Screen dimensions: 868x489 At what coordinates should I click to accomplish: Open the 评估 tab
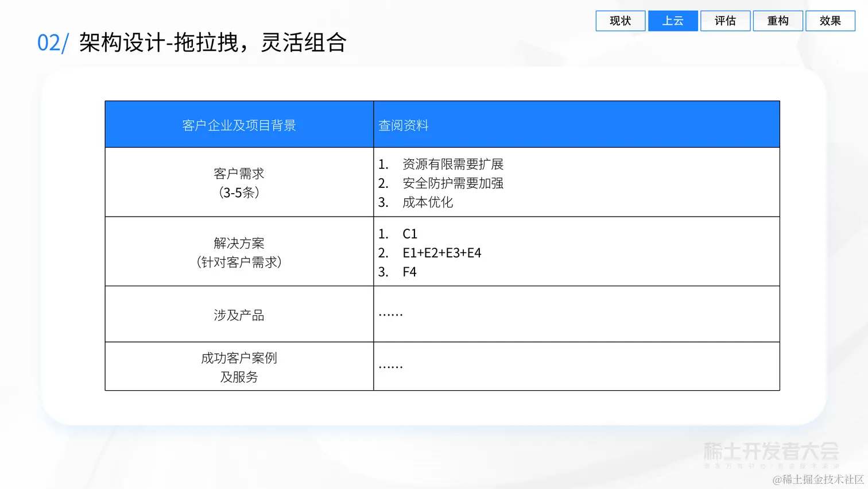coord(725,21)
